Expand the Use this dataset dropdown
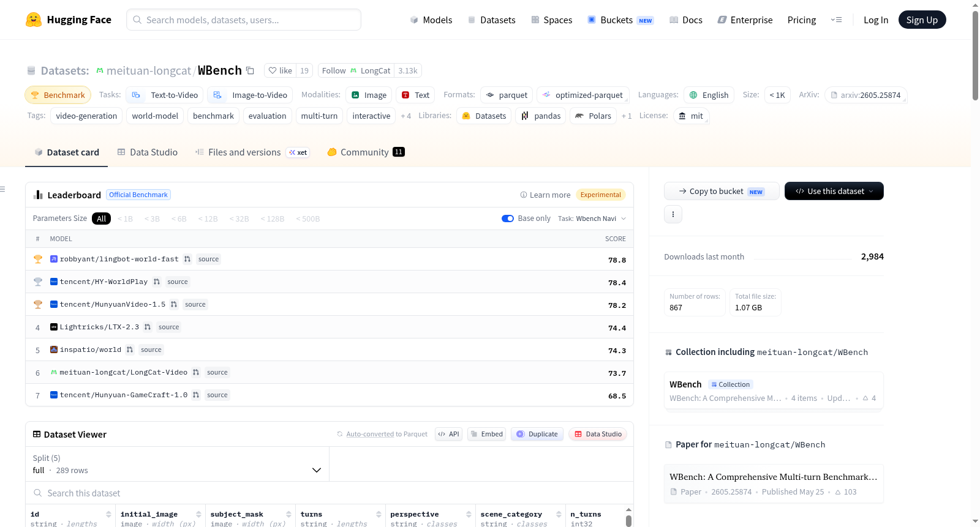980x527 pixels. tap(834, 191)
